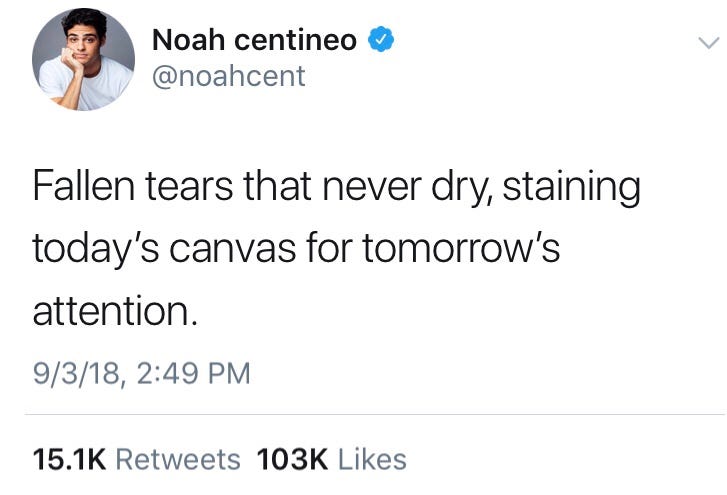Viewport: 727px width, 495px height.
Task: Open the Likes label list
Action: (x=372, y=459)
